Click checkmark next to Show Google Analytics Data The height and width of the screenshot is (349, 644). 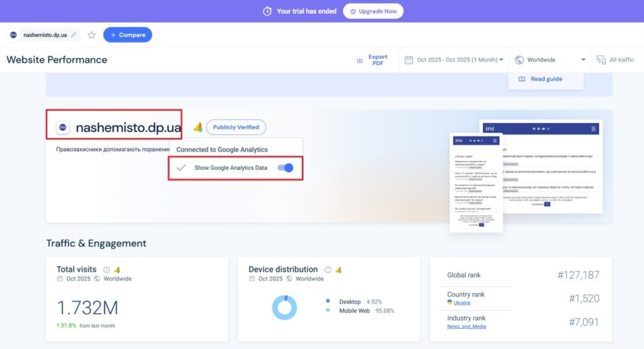click(x=180, y=168)
